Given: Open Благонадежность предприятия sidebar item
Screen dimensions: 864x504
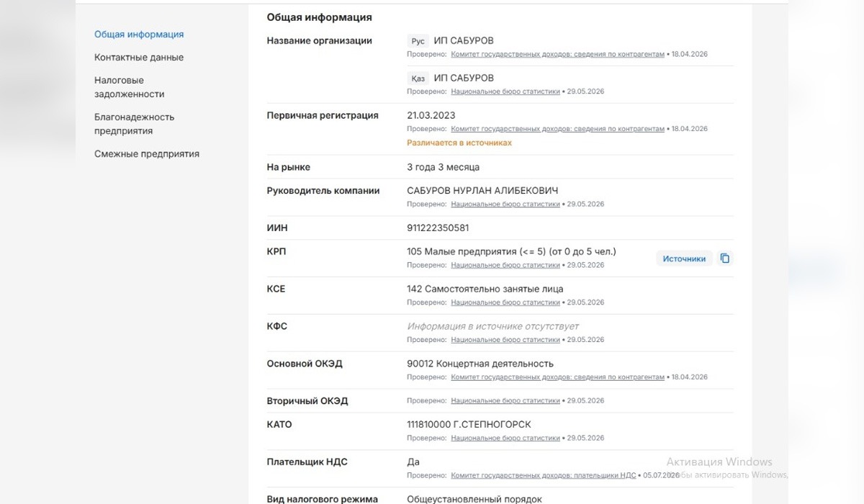Looking at the screenshot, I should click(135, 124).
